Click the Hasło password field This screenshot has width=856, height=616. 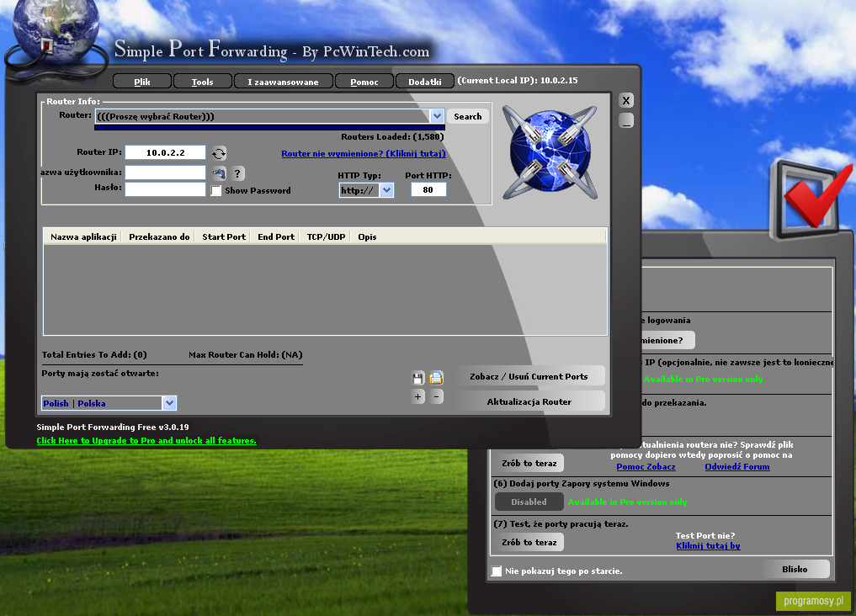166,189
